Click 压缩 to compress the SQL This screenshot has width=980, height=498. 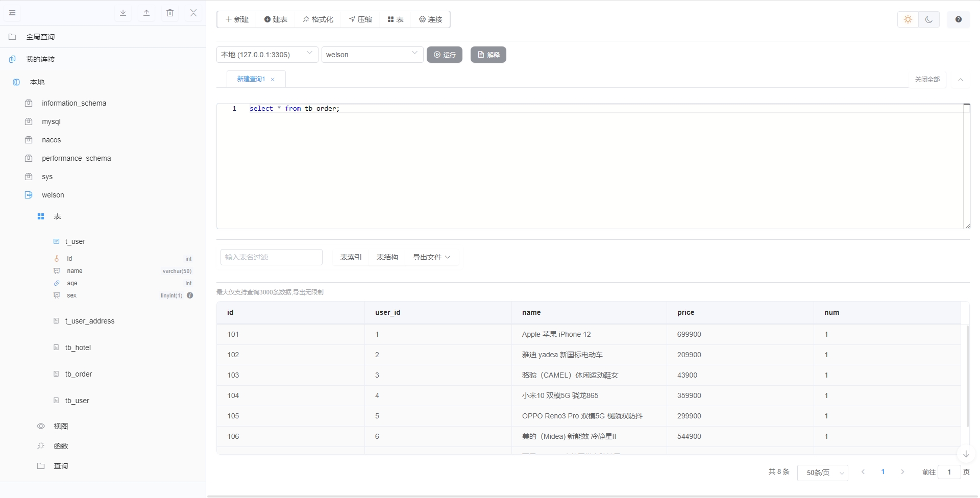coord(360,19)
